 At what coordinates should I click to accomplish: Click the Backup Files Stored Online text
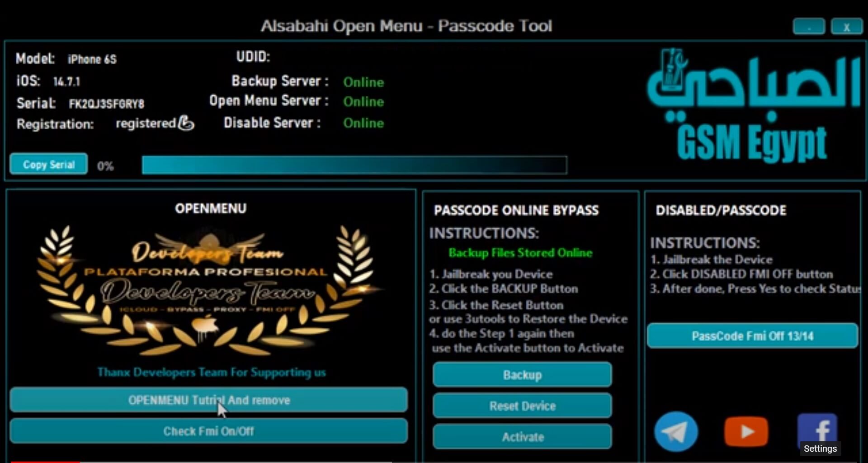520,253
